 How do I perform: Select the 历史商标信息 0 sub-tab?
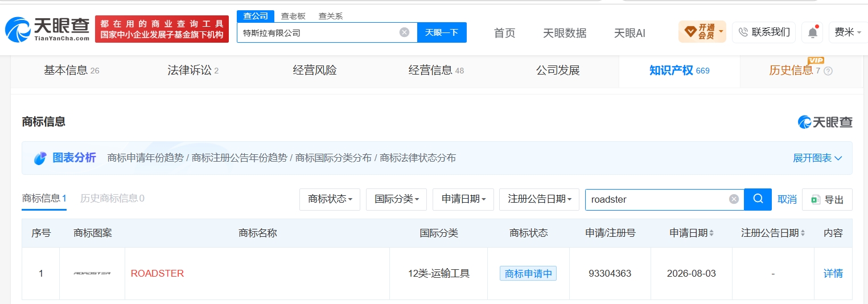pyautogui.click(x=112, y=199)
